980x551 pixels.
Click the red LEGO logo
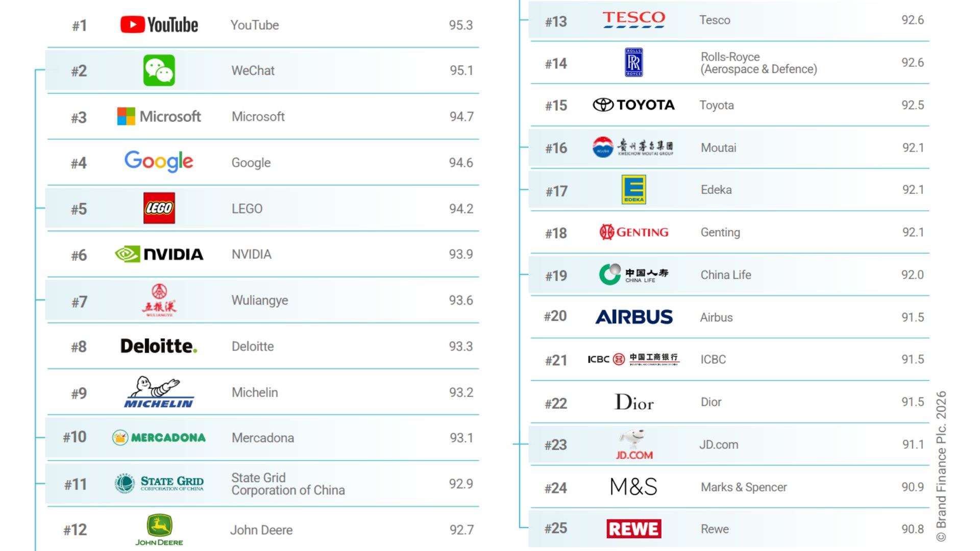159,208
